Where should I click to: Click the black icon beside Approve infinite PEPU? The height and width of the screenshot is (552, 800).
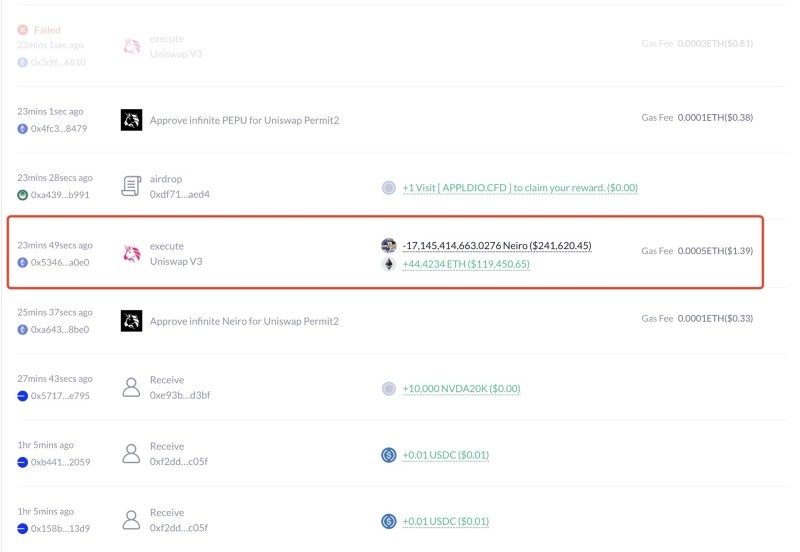click(x=131, y=120)
